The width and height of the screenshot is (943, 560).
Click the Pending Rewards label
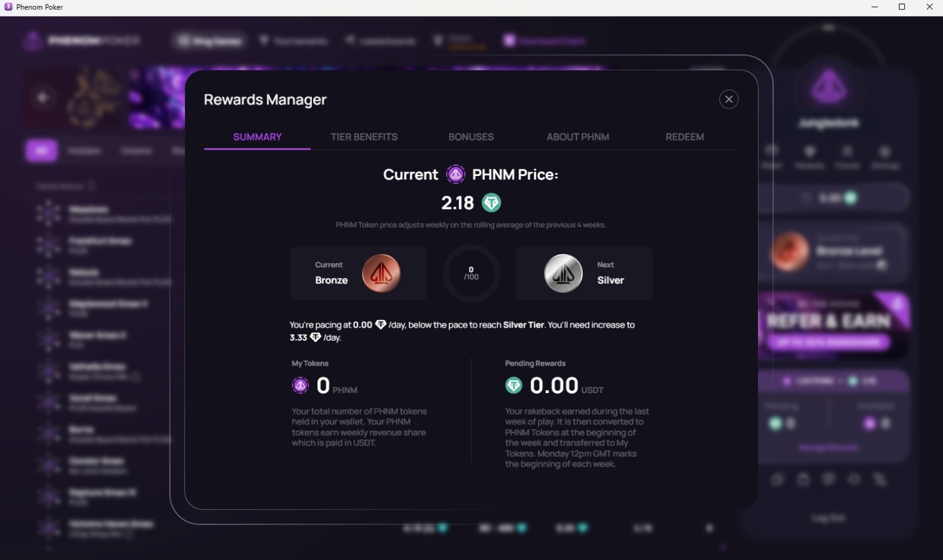pos(535,363)
